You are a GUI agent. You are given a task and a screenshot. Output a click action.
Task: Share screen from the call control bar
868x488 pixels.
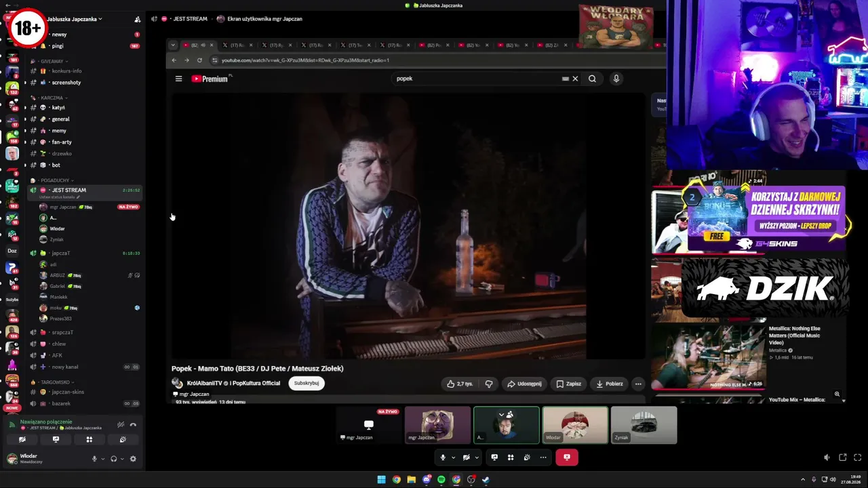coord(494,457)
